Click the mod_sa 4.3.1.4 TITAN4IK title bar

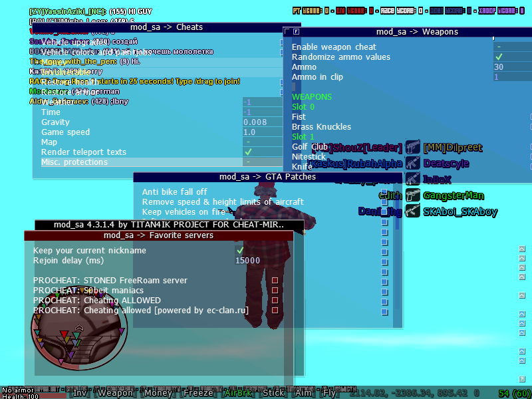click(170, 225)
